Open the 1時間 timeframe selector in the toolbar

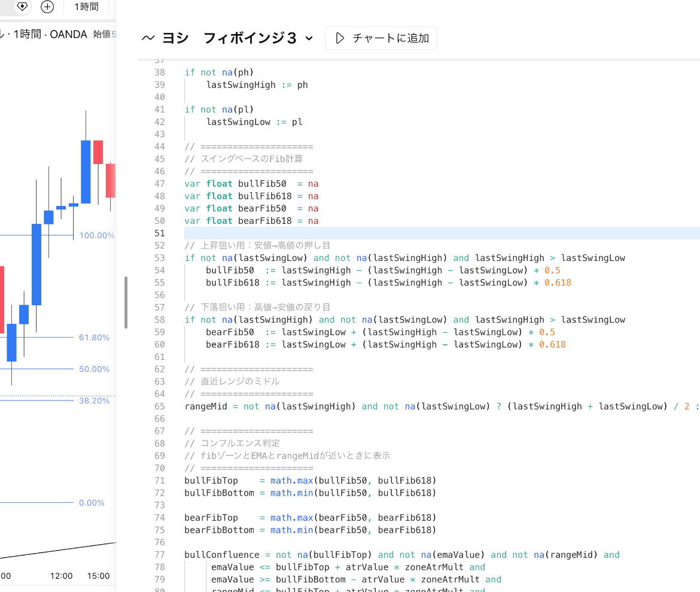pos(87,7)
